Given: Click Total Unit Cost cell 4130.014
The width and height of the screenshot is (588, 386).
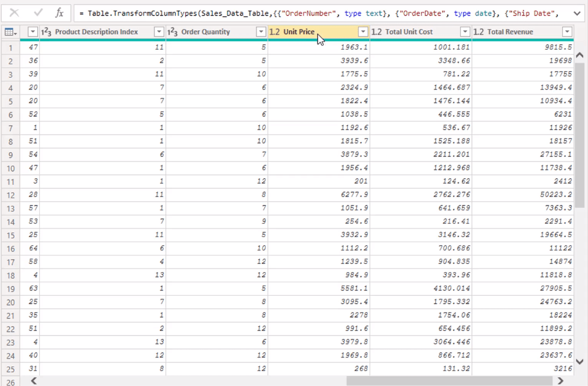Looking at the screenshot, I should 421,288.
